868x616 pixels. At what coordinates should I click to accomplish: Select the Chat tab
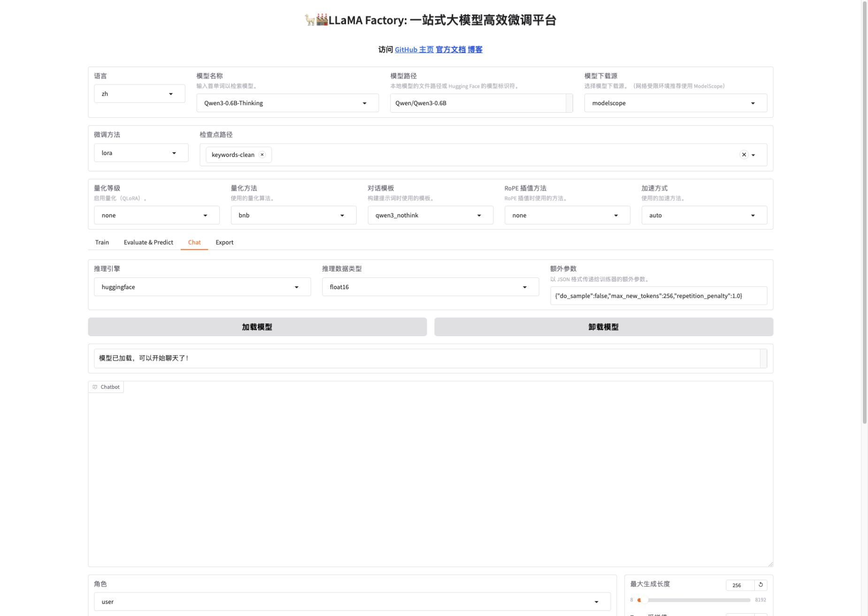194,242
